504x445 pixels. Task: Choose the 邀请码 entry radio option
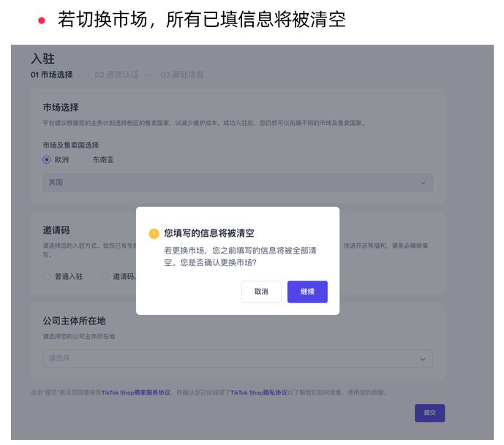click(x=105, y=277)
